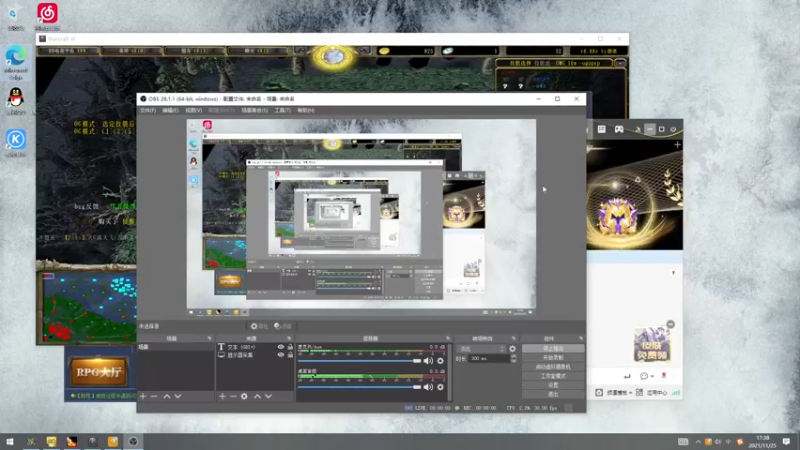800x450 pixels.
Task: Open 编辑(E) menu in OBS
Action: click(x=170, y=110)
